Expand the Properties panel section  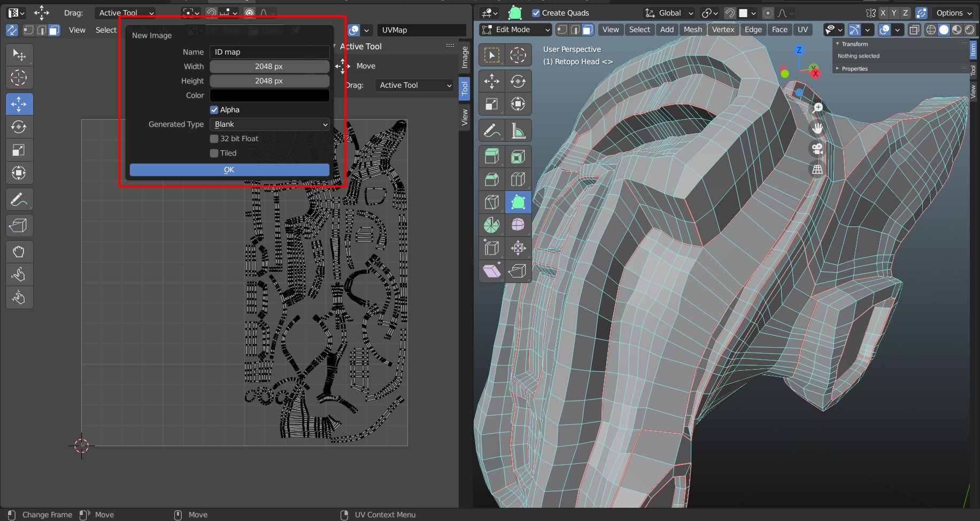[854, 68]
